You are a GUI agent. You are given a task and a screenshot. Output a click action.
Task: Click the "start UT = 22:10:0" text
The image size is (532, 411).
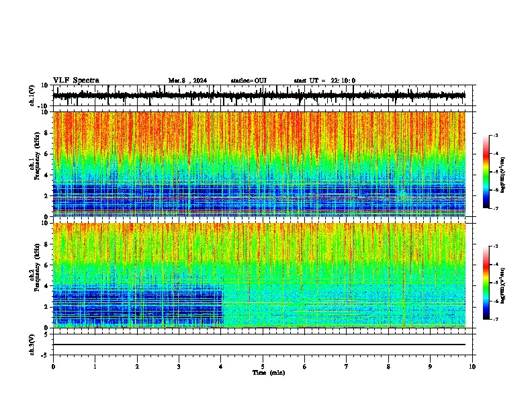click(324, 81)
